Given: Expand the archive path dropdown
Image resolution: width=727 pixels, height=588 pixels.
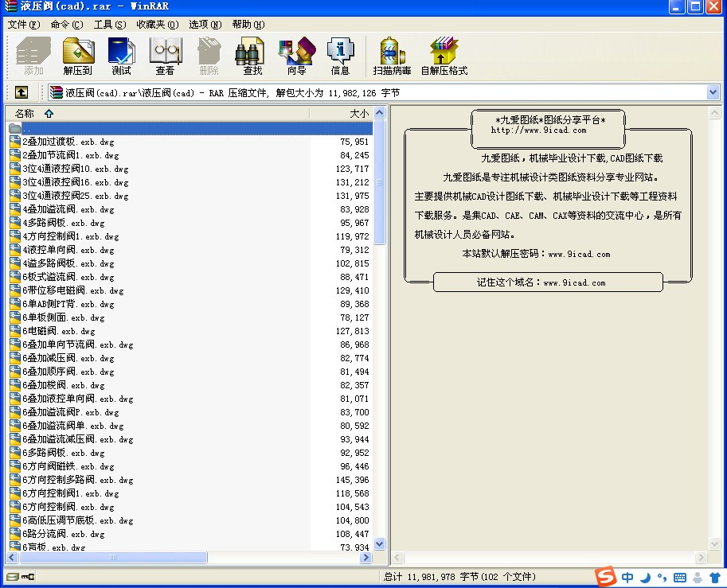Looking at the screenshot, I should click(713, 93).
